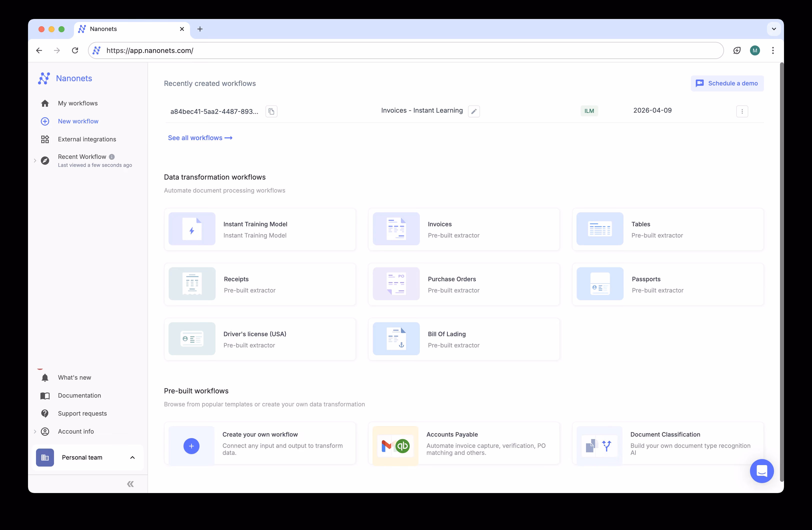Click the ILM badge in workflow row
812x530 pixels.
tap(589, 111)
